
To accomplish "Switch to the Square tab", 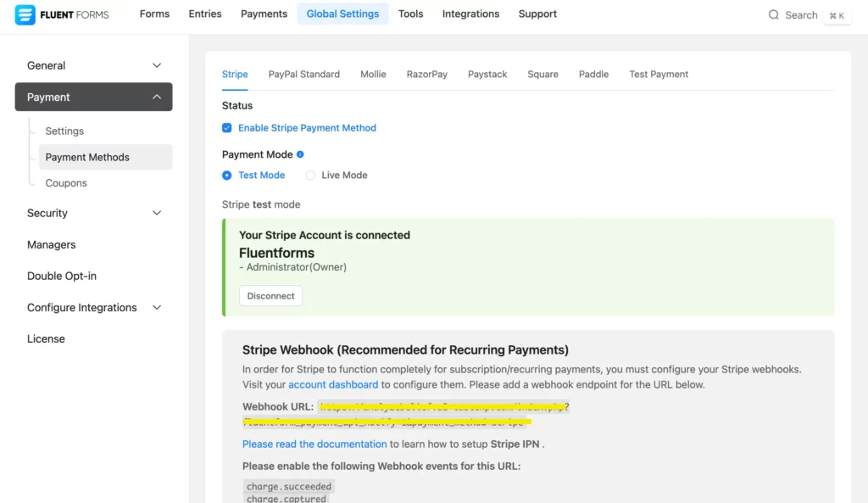I will click(542, 75).
